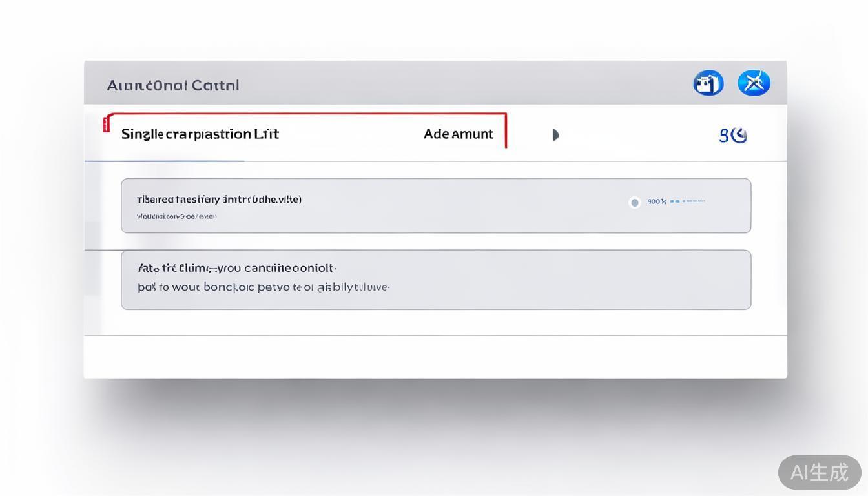Click the blue box icon in header
The height and width of the screenshot is (496, 868).
click(x=708, y=83)
